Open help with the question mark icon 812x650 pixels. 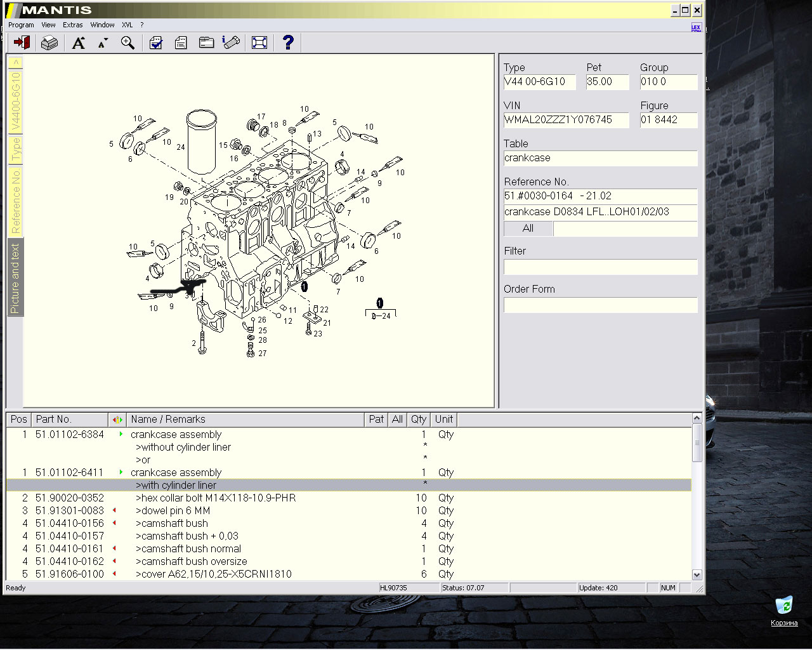[x=288, y=43]
